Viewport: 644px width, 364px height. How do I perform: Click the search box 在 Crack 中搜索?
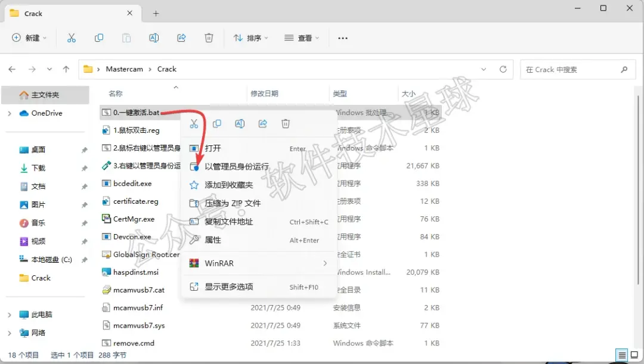[578, 69]
